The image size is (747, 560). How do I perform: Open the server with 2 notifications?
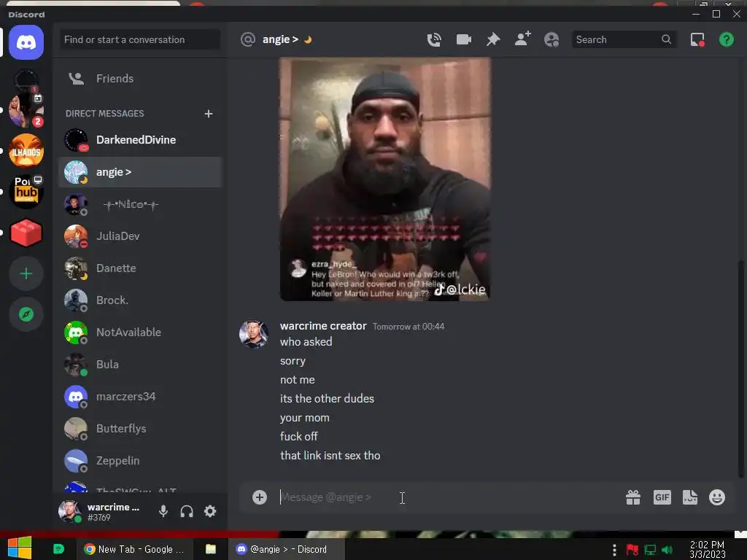[x=26, y=111]
